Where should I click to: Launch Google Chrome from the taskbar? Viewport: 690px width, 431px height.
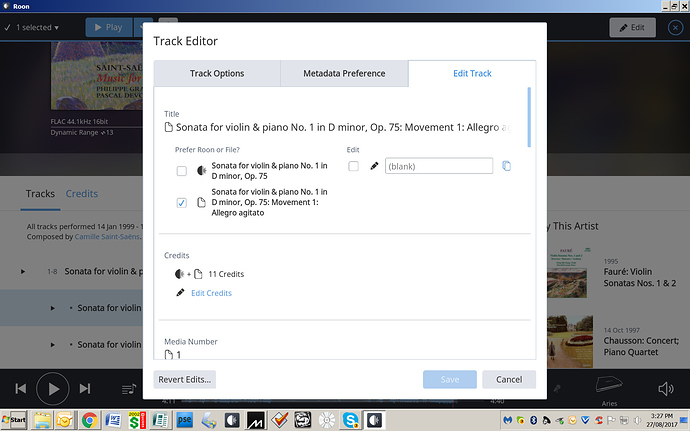[89, 420]
